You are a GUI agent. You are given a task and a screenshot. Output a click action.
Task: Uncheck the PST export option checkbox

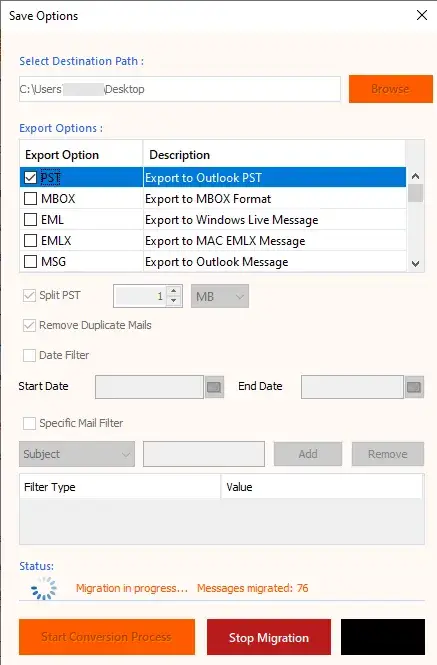(x=31, y=177)
